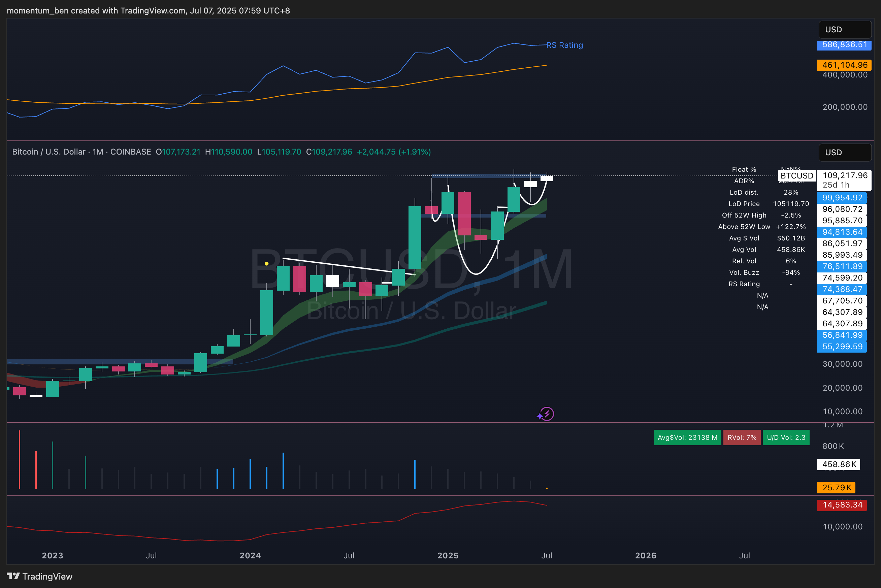The width and height of the screenshot is (881, 588).
Task: Click the yellow dot marker on chart
Action: [266, 264]
